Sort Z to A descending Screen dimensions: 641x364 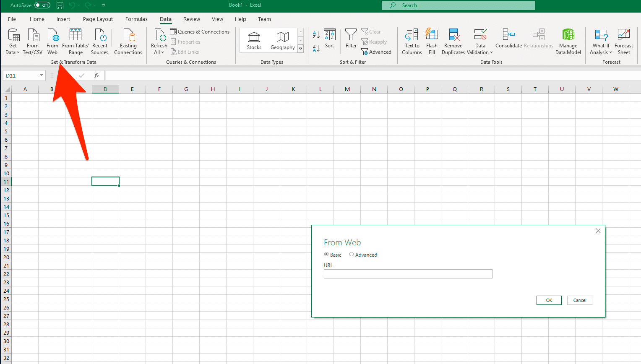[316, 48]
